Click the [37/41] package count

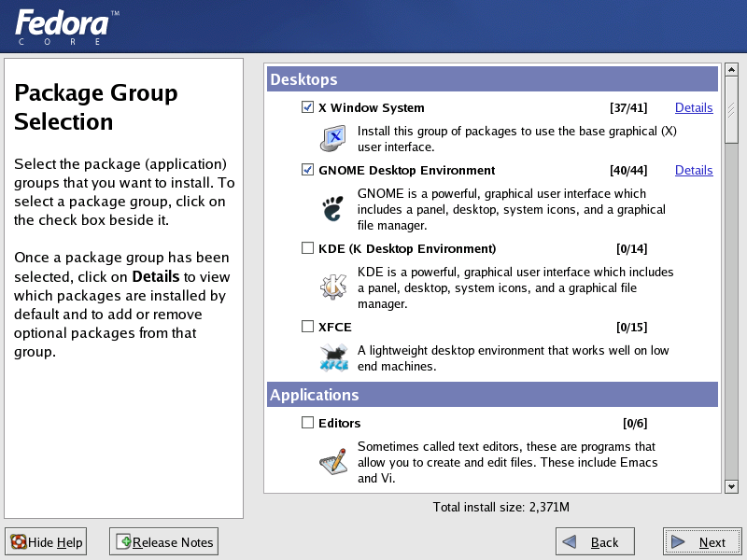click(x=628, y=107)
